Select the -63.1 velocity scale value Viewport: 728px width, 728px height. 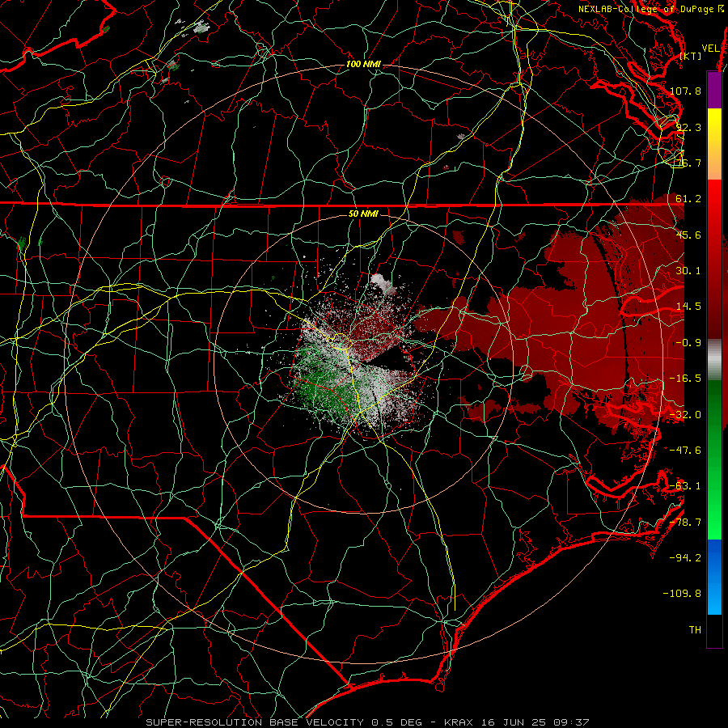click(x=685, y=486)
